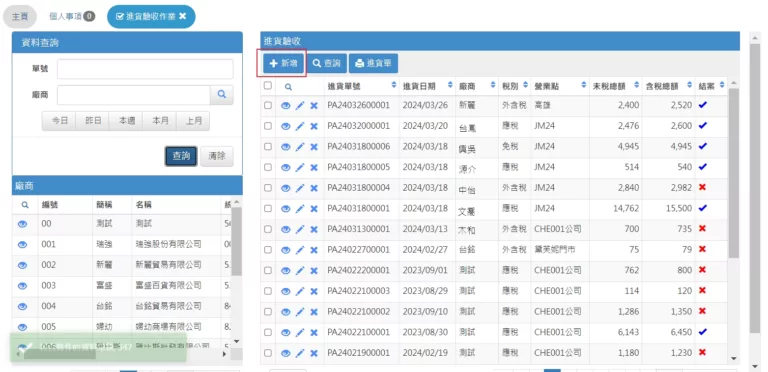Open 個人事項 tab
The width and height of the screenshot is (768, 372).
[72, 17]
